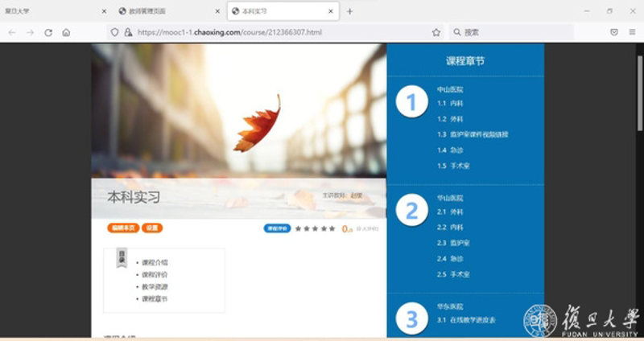Open a new tab with the plus button
The image size is (644, 341).
[349, 11]
